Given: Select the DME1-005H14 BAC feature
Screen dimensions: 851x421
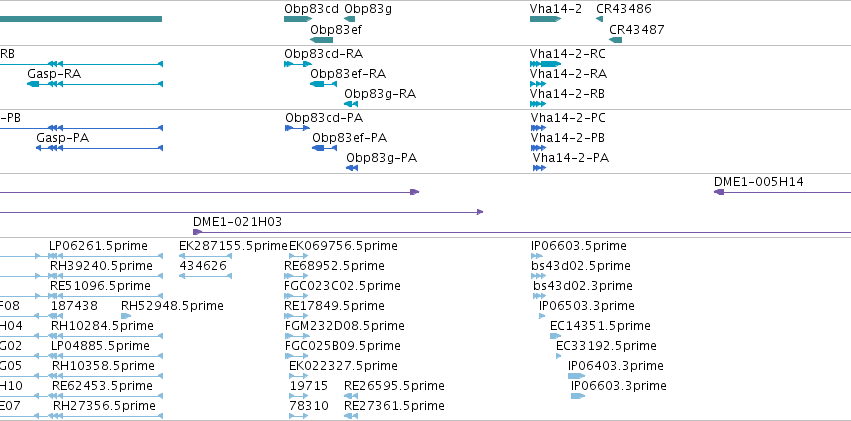Looking at the screenshot, I should 782,192.
